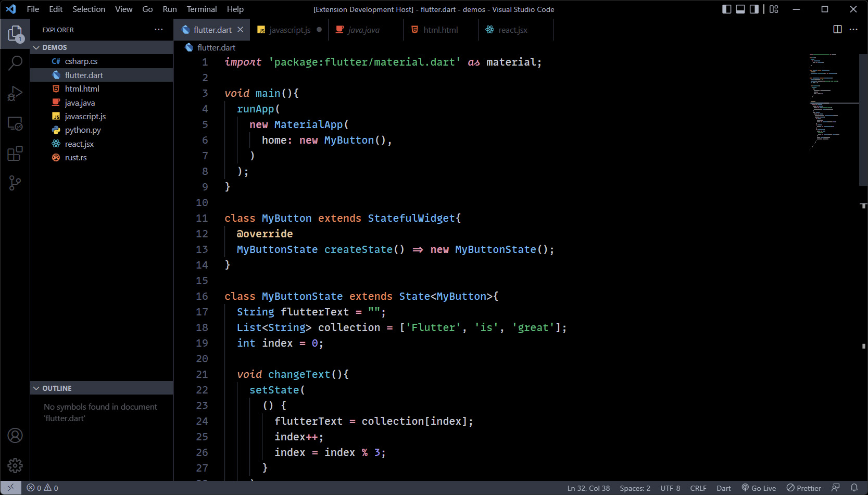
Task: Open the Selection menu
Action: (89, 9)
